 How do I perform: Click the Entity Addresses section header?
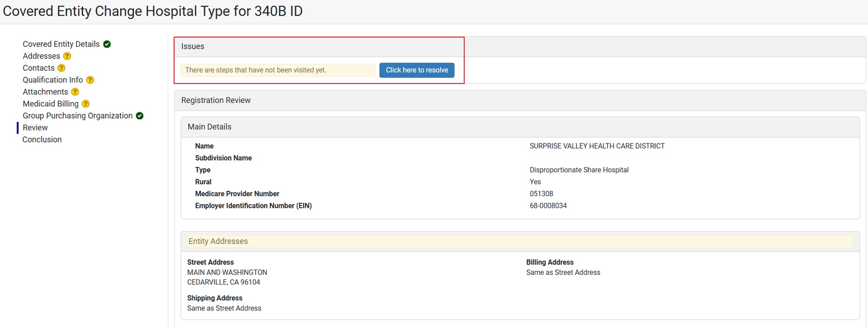pos(218,241)
